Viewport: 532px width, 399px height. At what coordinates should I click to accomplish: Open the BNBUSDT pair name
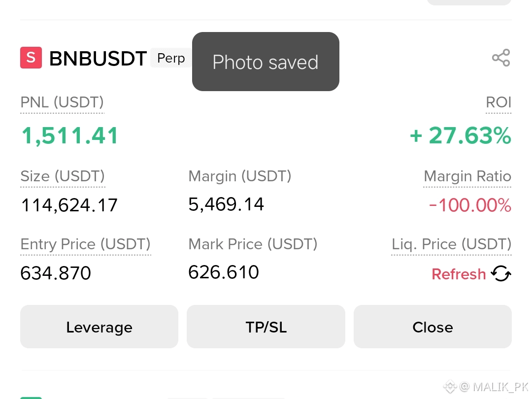point(98,58)
